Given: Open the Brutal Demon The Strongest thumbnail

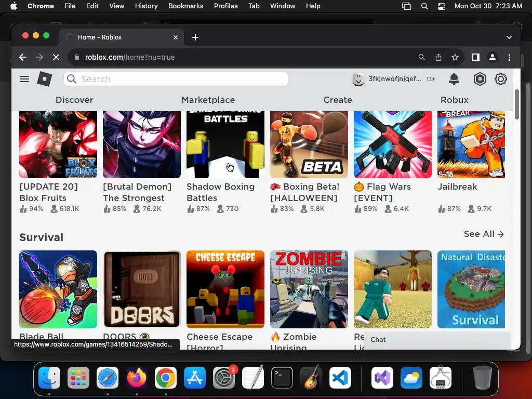Looking at the screenshot, I should [142, 144].
